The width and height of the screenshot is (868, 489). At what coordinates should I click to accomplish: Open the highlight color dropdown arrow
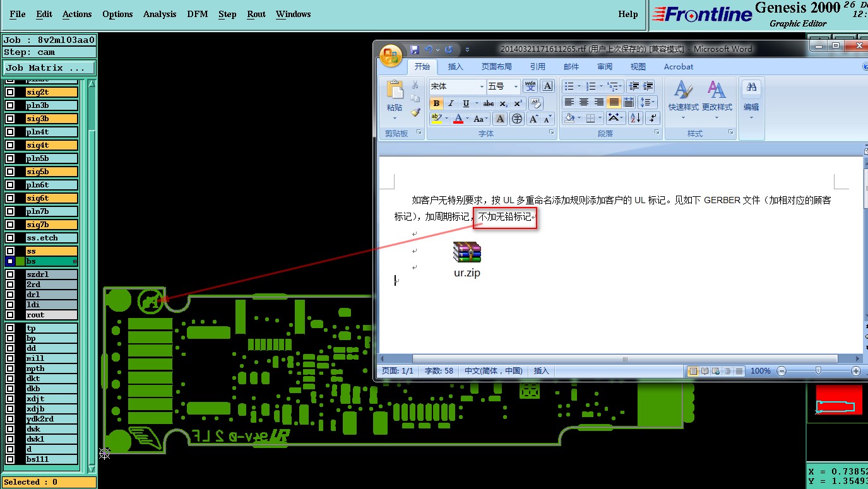point(446,119)
